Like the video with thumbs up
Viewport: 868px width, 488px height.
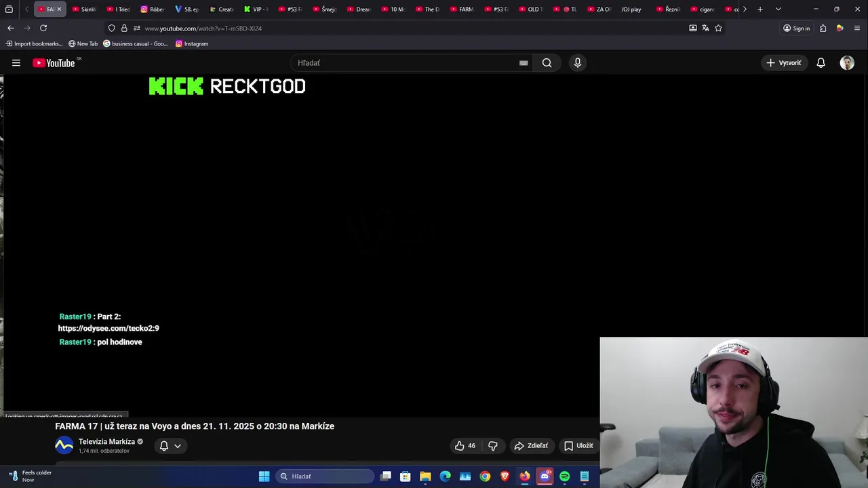pos(465,445)
